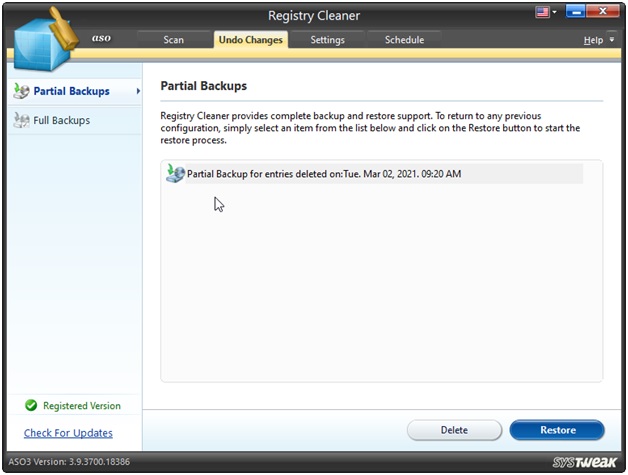Open the Scan tab
The width and height of the screenshot is (628, 475).
173,40
